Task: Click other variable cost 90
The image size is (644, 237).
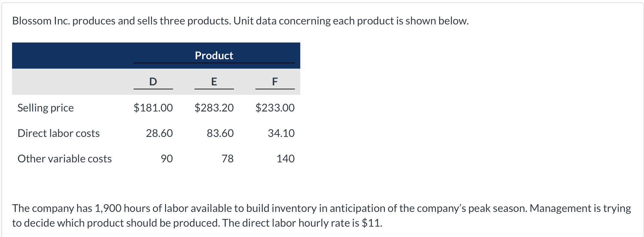Action: [x=167, y=159]
